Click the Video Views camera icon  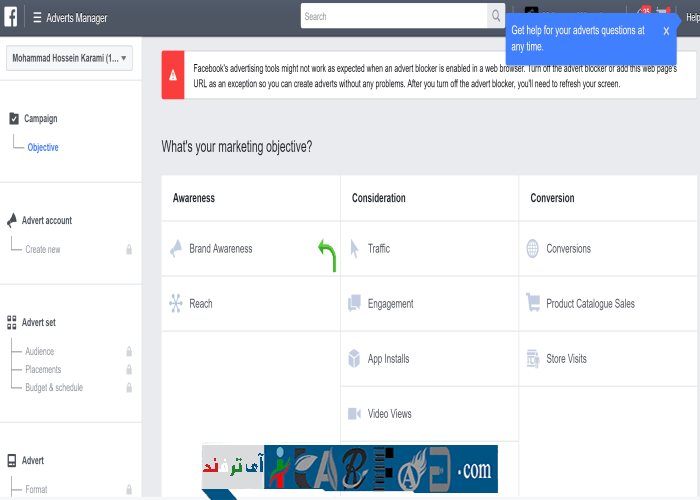click(x=354, y=414)
